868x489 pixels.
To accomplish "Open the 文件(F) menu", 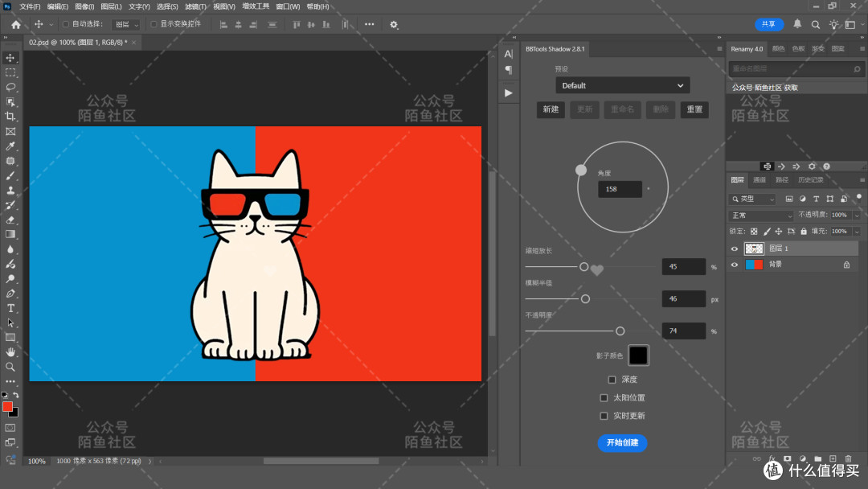I will click(30, 6).
